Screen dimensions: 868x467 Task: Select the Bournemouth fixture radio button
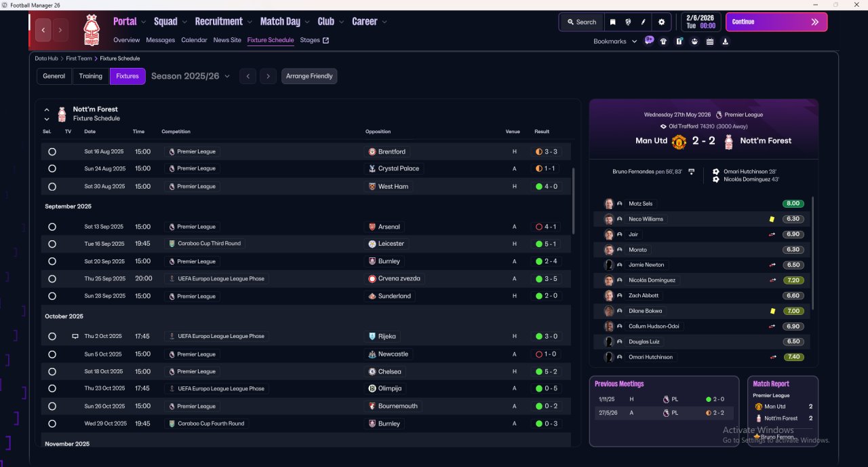[x=52, y=406]
